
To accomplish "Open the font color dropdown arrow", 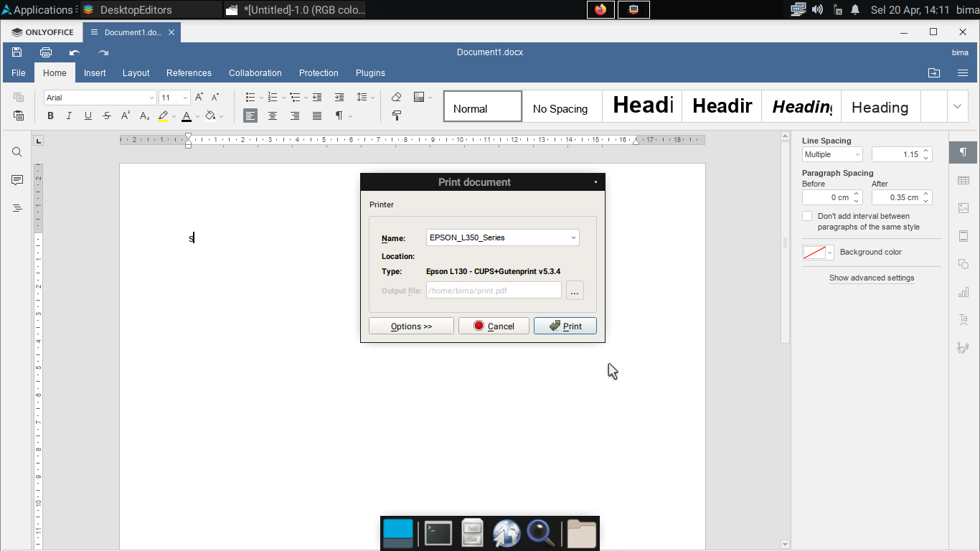I will [x=197, y=116].
